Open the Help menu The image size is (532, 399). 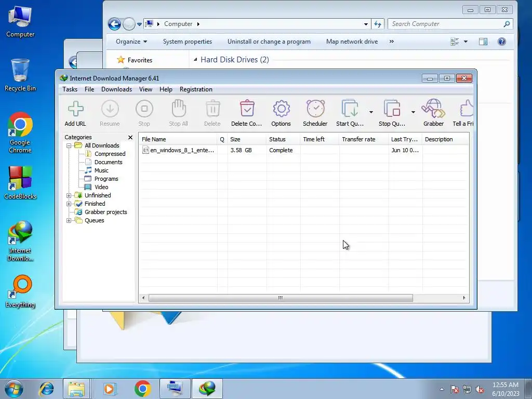click(166, 89)
